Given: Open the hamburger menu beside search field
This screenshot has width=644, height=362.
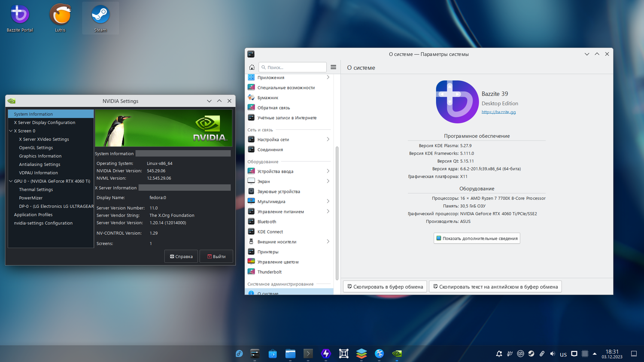Looking at the screenshot, I should (x=333, y=67).
